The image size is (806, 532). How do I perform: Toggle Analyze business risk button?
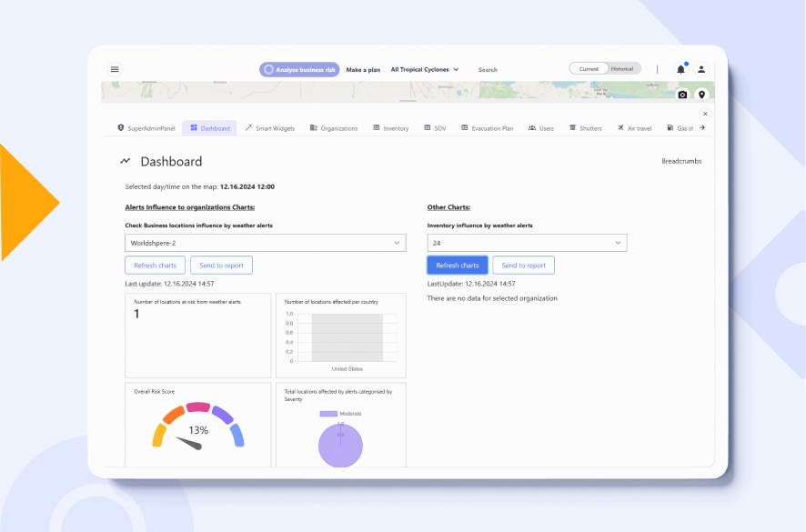[x=299, y=69]
